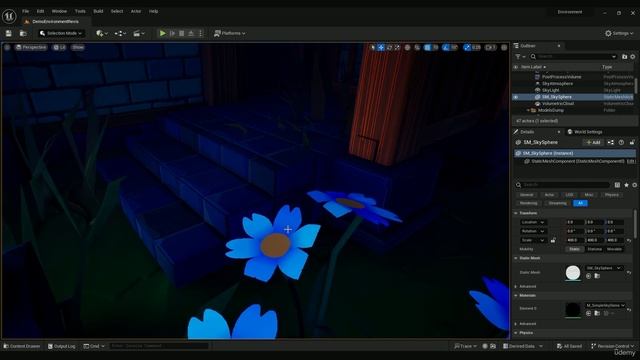Open the Add content quick menu
Screen dimensions: 640x360
tap(101, 33)
